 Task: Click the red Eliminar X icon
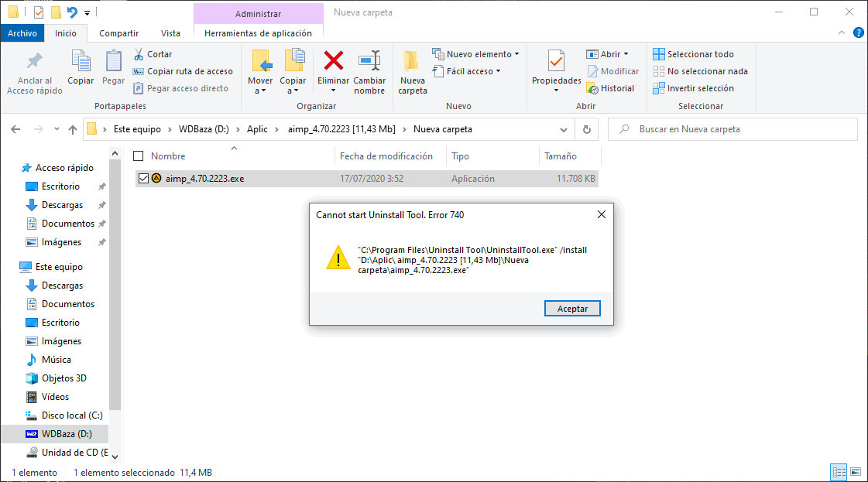point(333,61)
